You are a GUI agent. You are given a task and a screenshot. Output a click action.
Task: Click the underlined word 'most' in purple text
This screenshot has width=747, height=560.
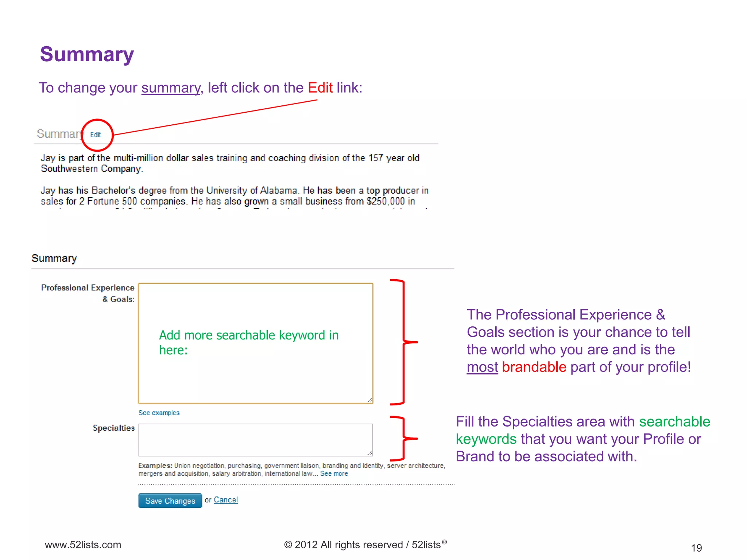coord(482,367)
